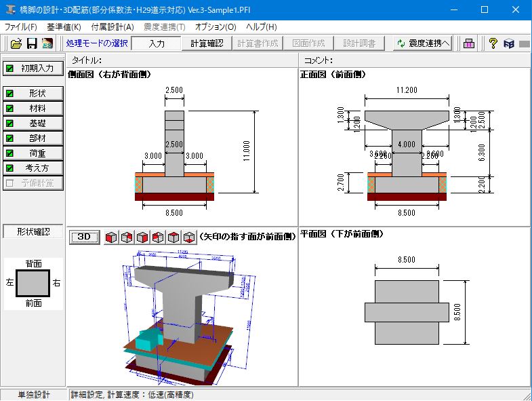Click the disabled 予備計算 button

33,183
